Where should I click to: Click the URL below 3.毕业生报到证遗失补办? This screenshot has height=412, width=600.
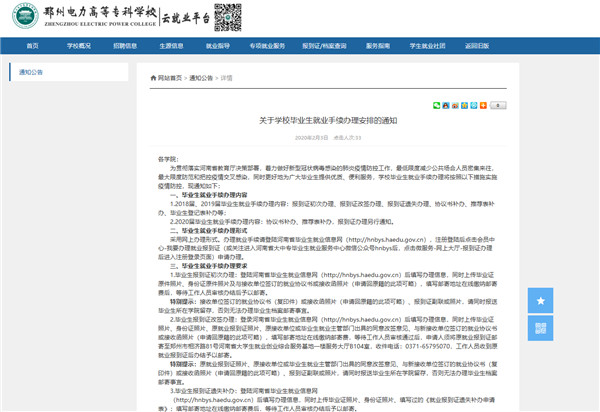[x=214, y=400]
